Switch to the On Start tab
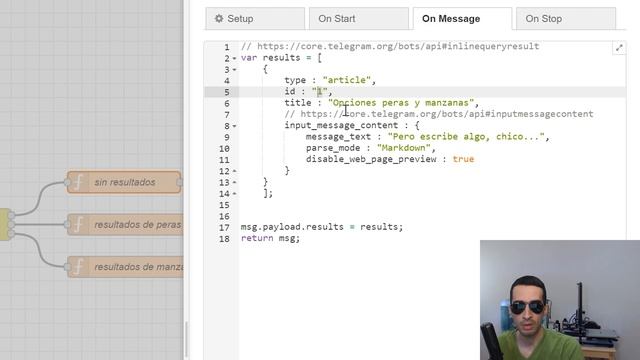 [359, 19]
